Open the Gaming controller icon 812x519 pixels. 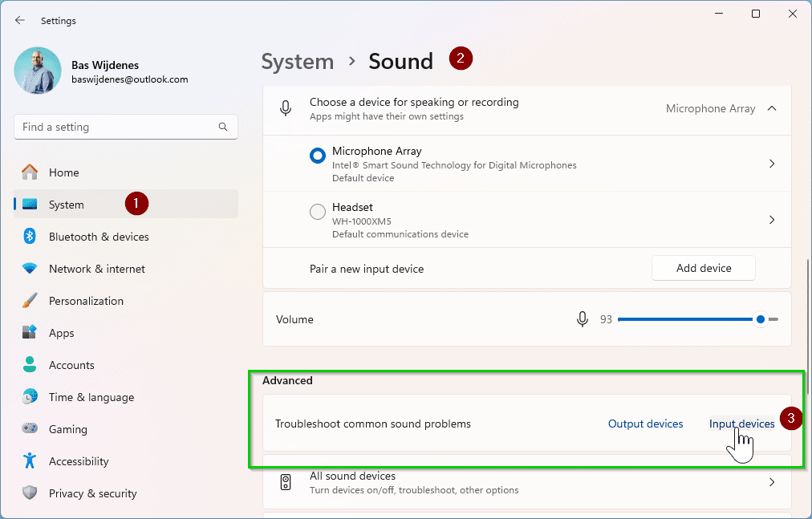pyautogui.click(x=30, y=429)
